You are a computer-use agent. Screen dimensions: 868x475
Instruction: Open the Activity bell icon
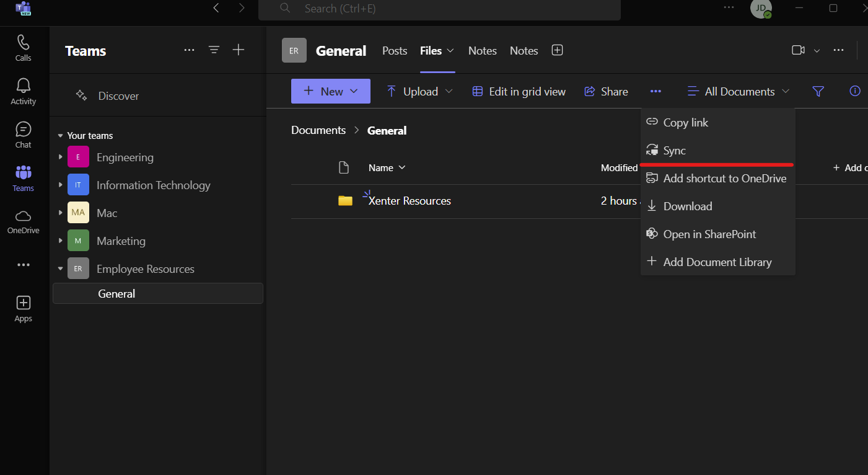[x=23, y=91]
